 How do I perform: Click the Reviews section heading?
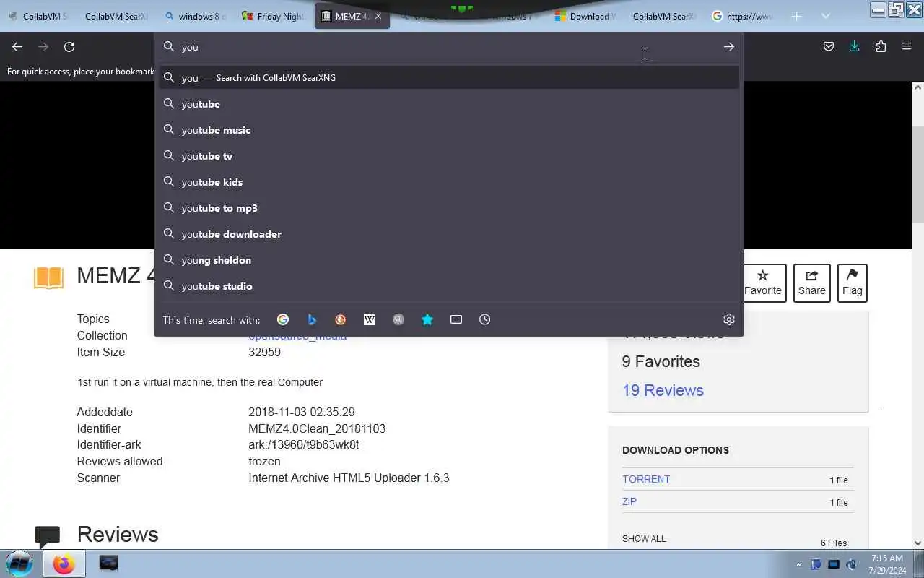point(118,534)
